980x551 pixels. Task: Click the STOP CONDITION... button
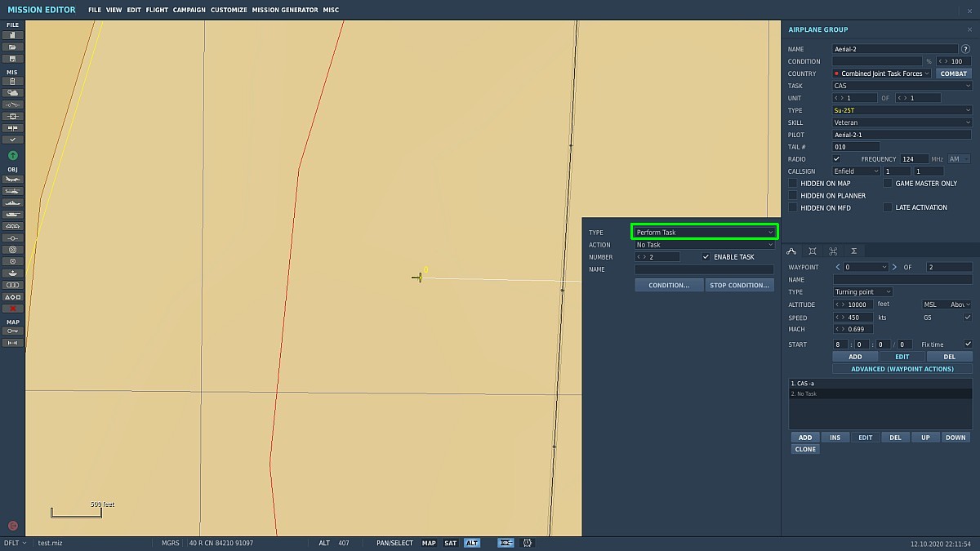tap(739, 285)
